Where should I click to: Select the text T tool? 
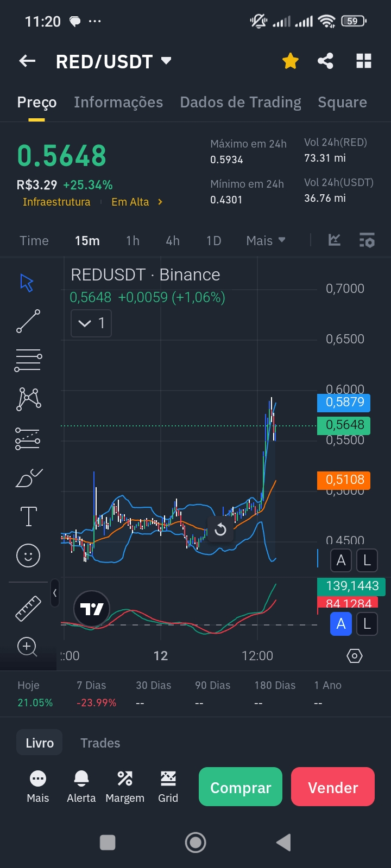point(28,516)
